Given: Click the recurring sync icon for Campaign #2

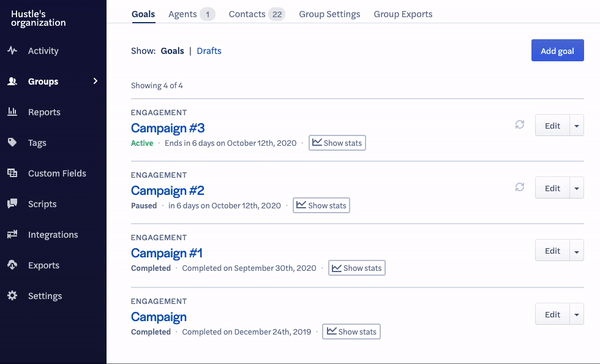Looking at the screenshot, I should pos(519,187).
